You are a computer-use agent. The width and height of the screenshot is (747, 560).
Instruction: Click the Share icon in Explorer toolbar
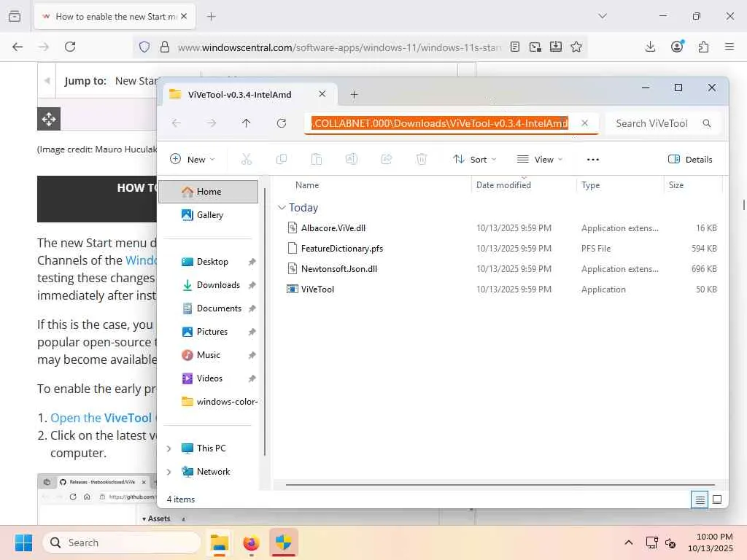(x=387, y=159)
